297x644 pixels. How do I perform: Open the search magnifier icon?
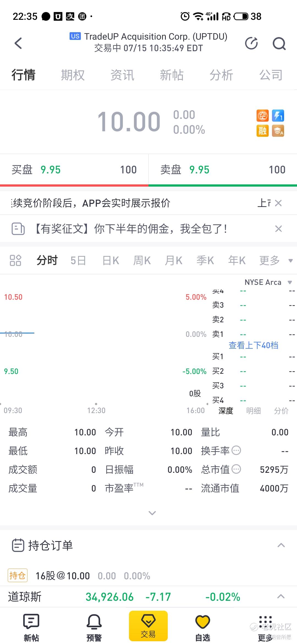pyautogui.click(x=279, y=43)
